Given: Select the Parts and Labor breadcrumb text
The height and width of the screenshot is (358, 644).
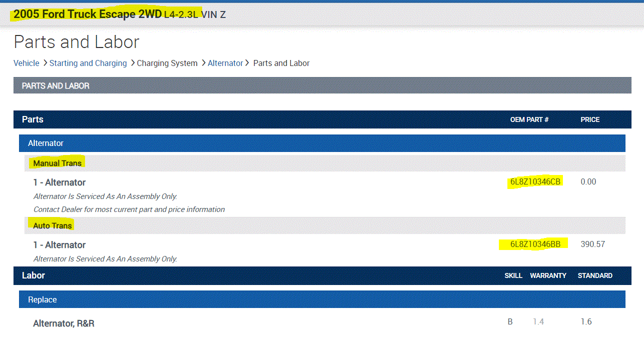Looking at the screenshot, I should point(281,63).
